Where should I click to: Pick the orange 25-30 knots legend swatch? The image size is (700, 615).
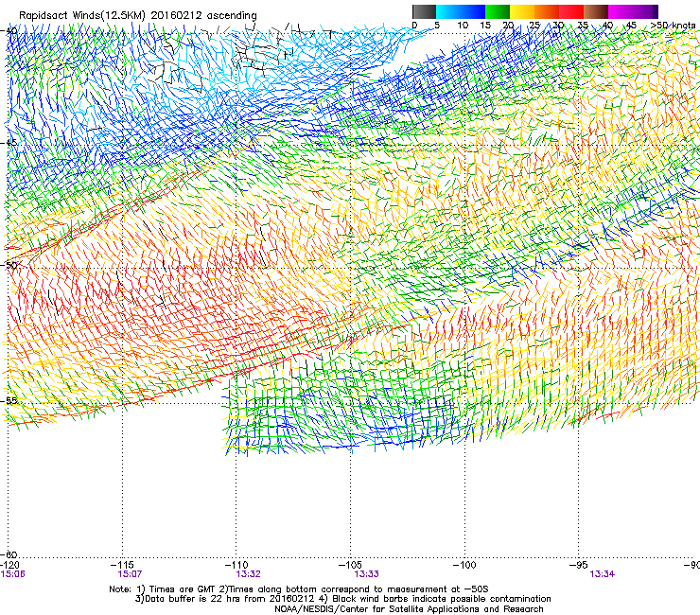tap(547, 11)
